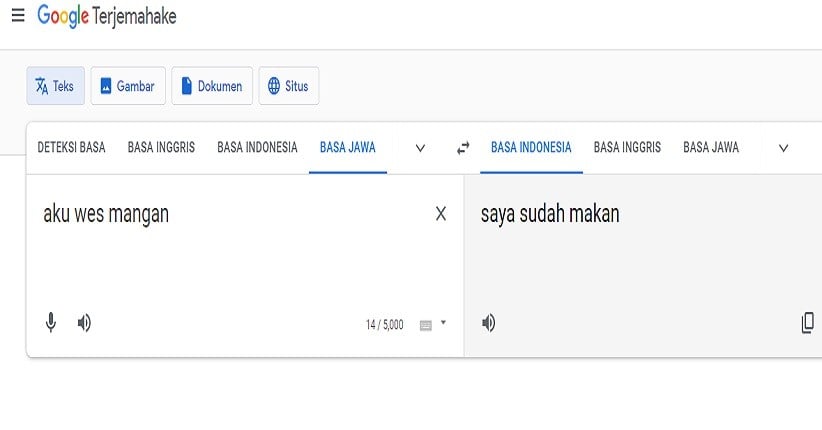This screenshot has height=430, width=822.
Task: Copy the translation to clipboard
Action: point(807,323)
